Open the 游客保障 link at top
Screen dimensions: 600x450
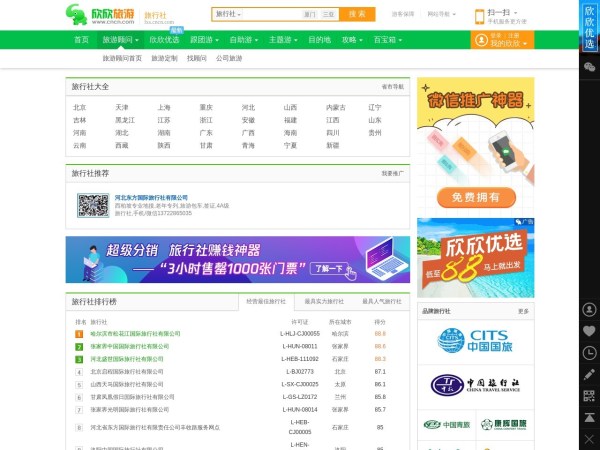click(403, 14)
